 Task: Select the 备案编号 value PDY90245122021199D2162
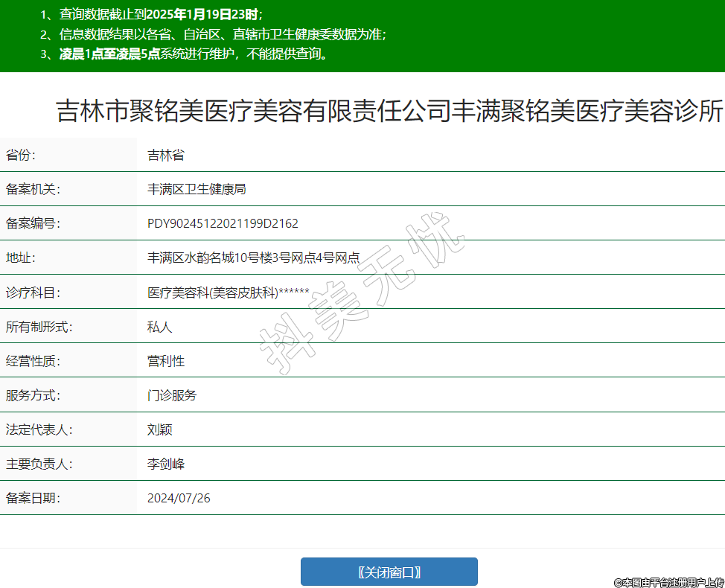tap(223, 223)
